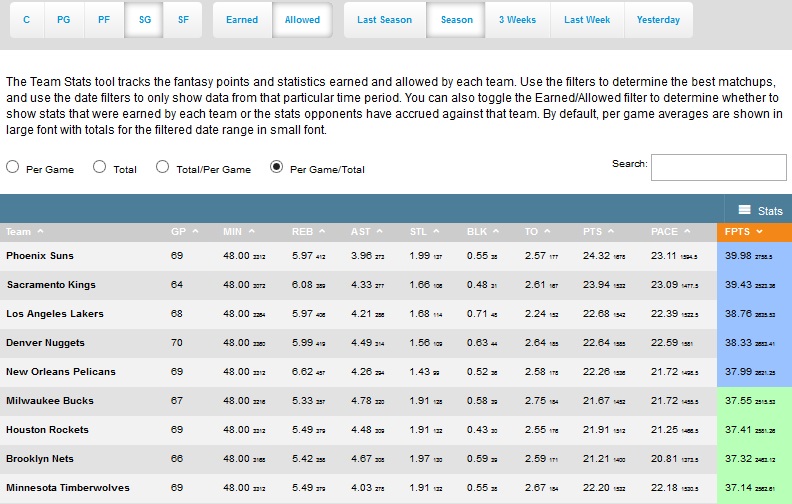
Task: Sort by Team column arrow
Action: [x=40, y=231]
